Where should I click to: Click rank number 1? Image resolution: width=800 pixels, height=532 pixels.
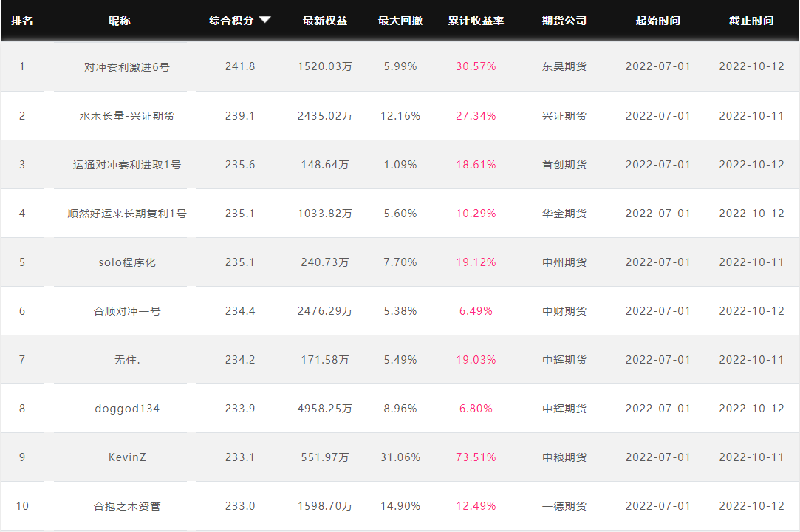[x=22, y=66]
